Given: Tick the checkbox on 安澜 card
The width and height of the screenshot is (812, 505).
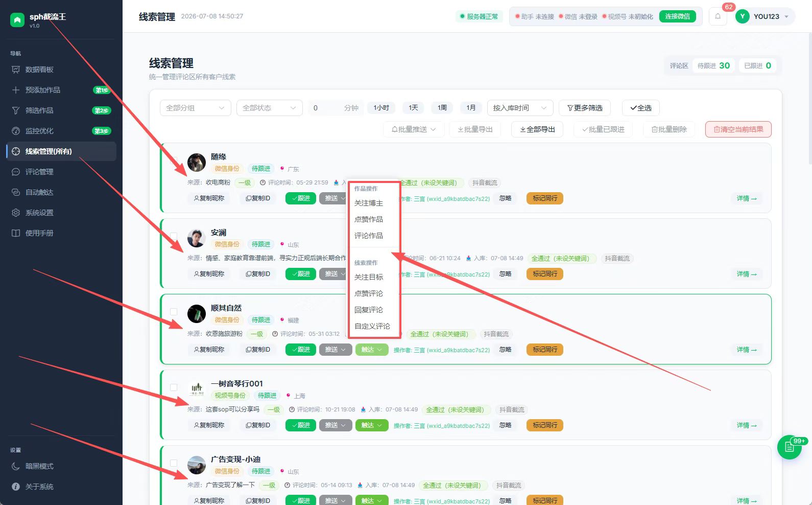Looking at the screenshot, I should (x=174, y=236).
